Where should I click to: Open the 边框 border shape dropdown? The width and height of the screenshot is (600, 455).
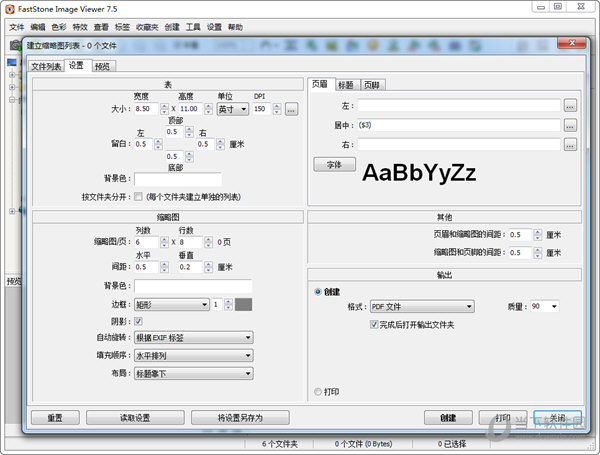(x=172, y=305)
